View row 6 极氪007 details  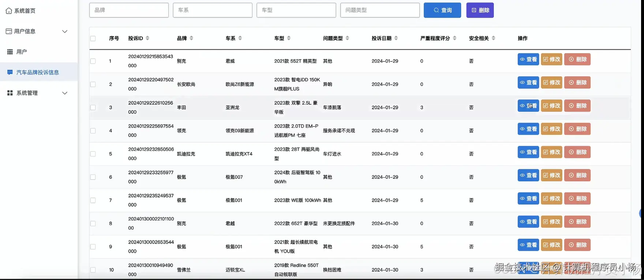pos(528,175)
